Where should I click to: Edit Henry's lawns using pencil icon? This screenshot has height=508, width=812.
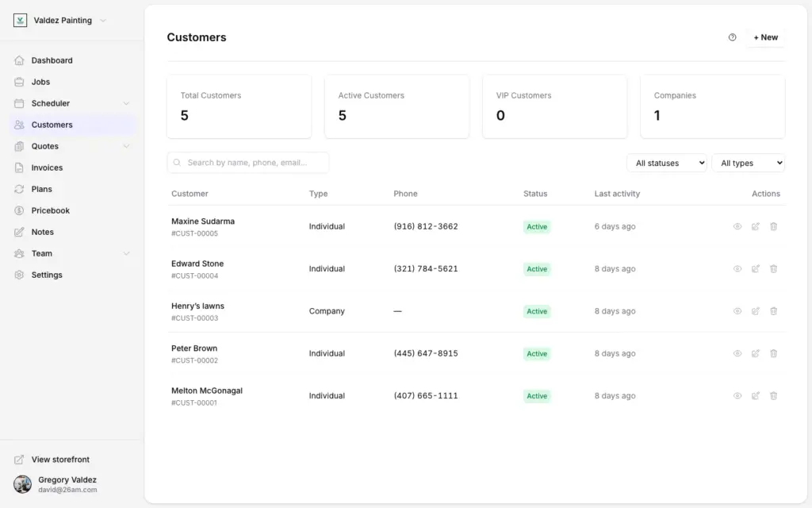(756, 311)
